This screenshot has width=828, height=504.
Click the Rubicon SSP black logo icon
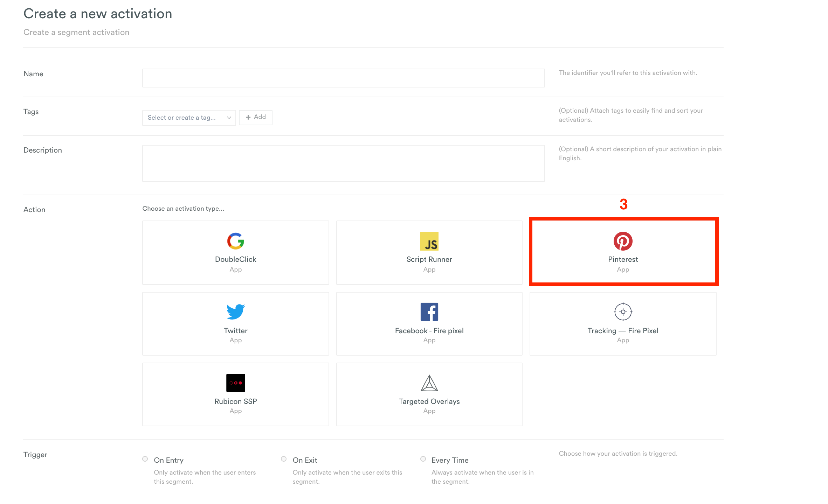[235, 383]
